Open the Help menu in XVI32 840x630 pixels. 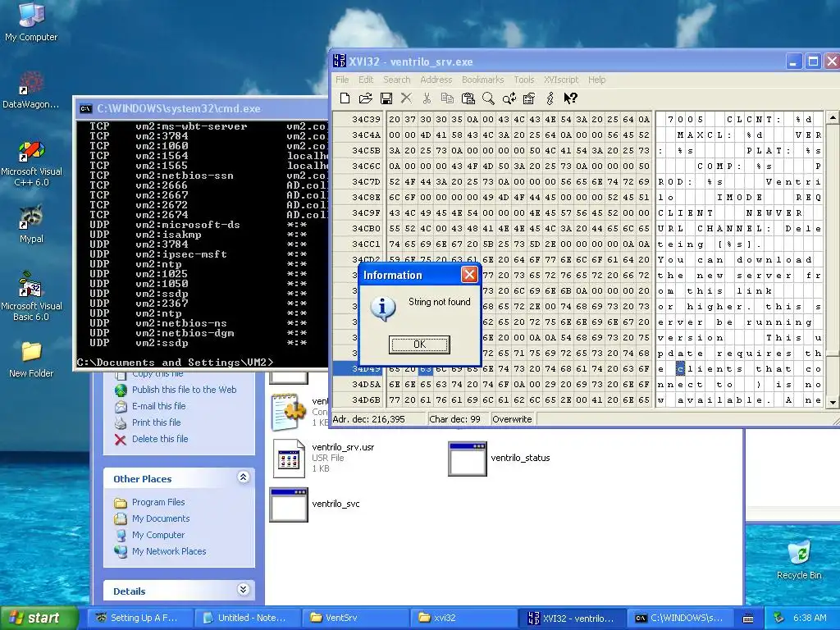pyautogui.click(x=597, y=80)
